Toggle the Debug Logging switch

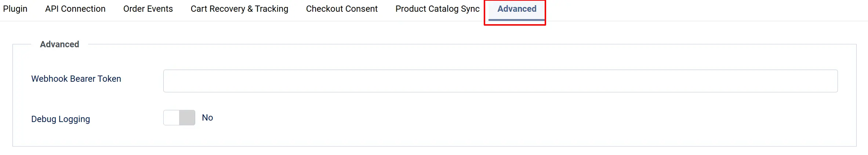point(179,118)
